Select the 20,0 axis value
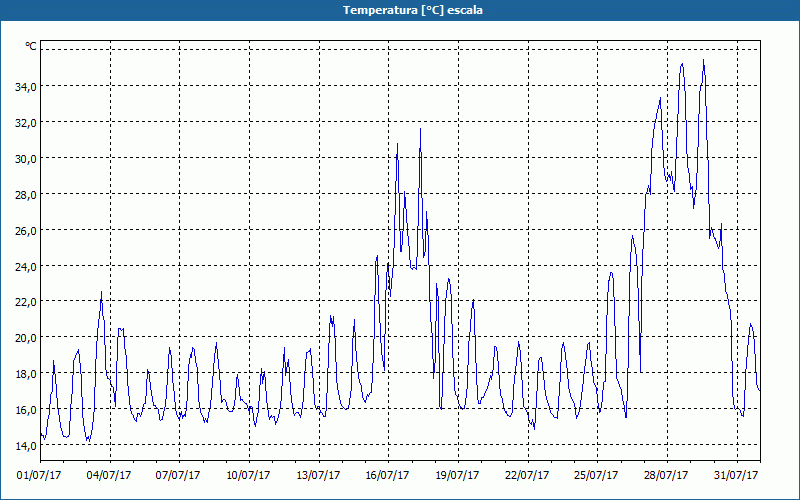Viewport: 800px width, 500px height. 26,338
